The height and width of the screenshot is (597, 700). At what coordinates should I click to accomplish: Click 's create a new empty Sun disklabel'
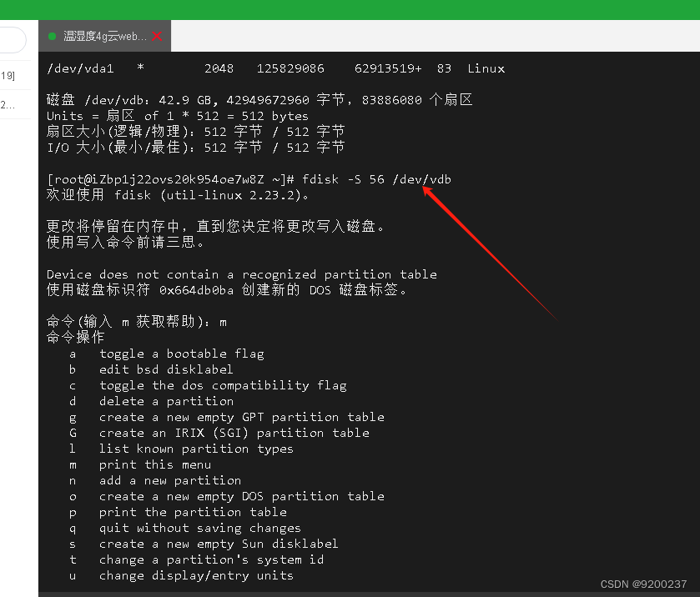point(204,544)
